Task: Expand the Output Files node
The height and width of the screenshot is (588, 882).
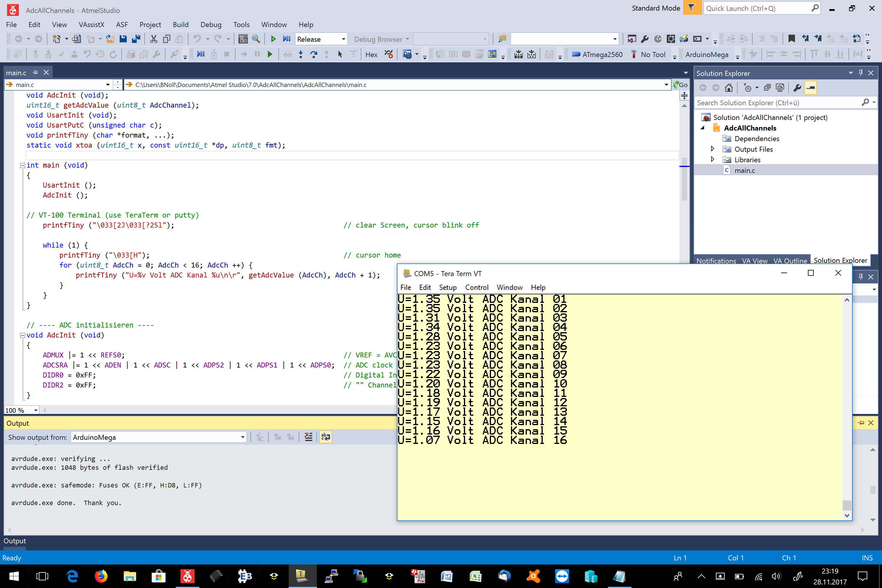Action: (712, 149)
